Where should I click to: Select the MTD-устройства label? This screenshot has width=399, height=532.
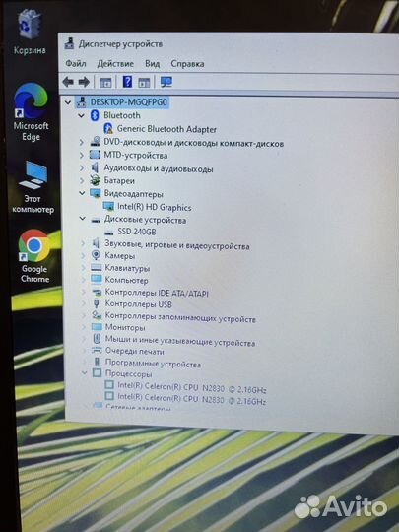click(136, 155)
